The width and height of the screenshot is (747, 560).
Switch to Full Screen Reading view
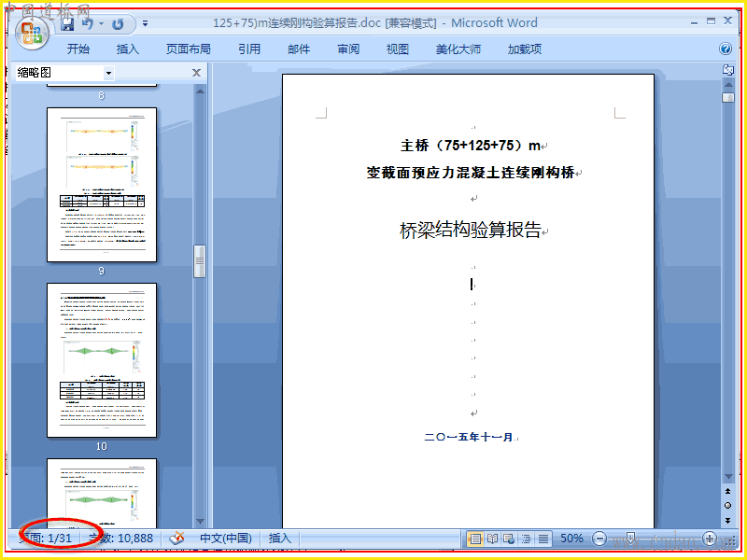pos(492,539)
